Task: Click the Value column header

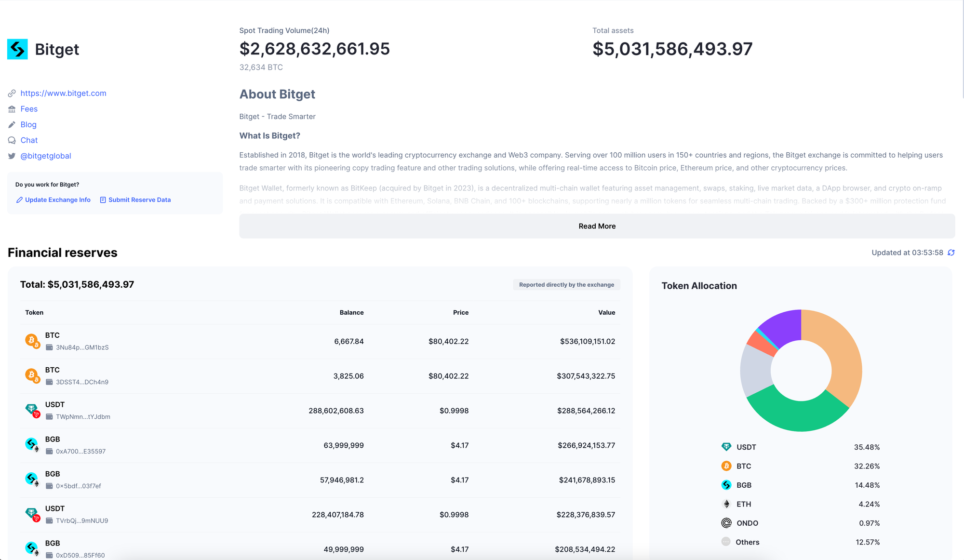Action: point(606,312)
